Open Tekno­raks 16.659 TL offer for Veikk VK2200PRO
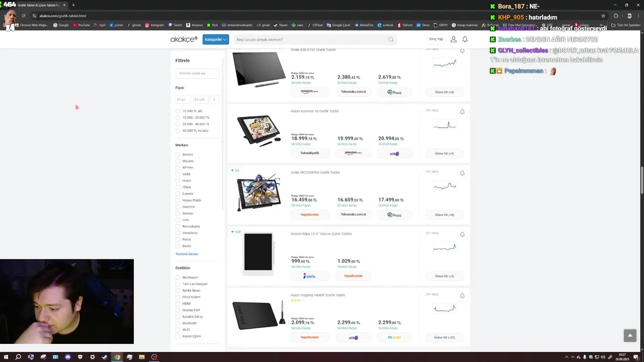This screenshot has width=644, height=362. pos(353,214)
